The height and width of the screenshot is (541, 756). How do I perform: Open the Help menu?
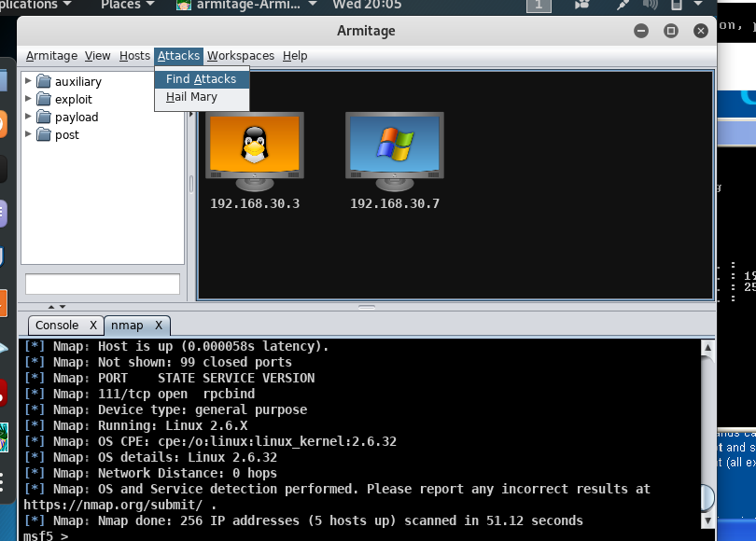pos(295,56)
